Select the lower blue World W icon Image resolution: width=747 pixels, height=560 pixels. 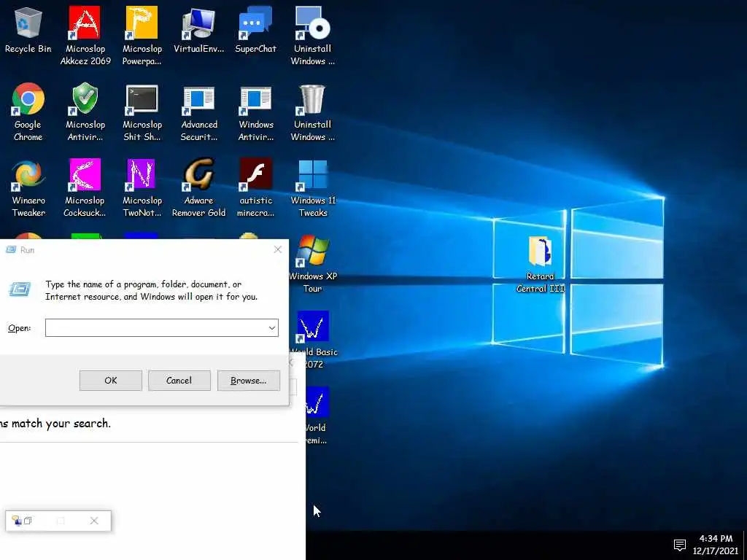click(x=314, y=415)
